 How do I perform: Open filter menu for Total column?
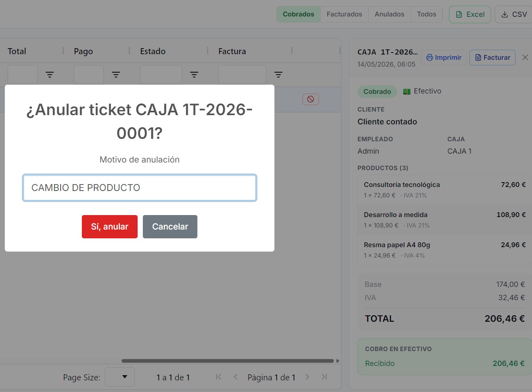tap(50, 75)
